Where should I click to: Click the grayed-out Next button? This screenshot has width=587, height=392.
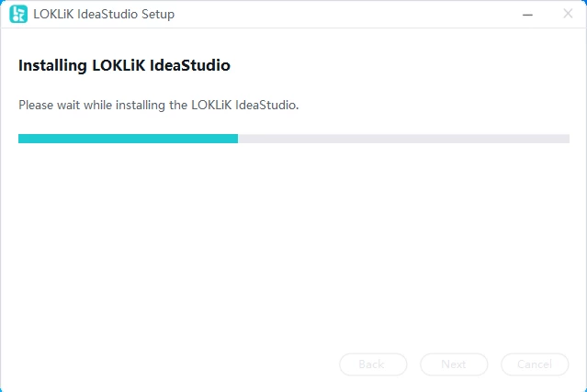454,364
